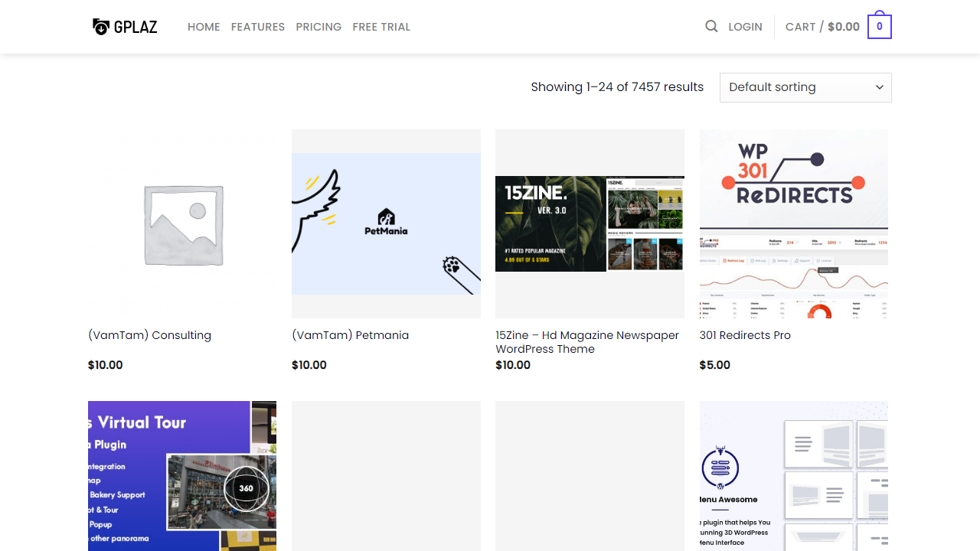Expand the Default sorting dropdown

[805, 87]
